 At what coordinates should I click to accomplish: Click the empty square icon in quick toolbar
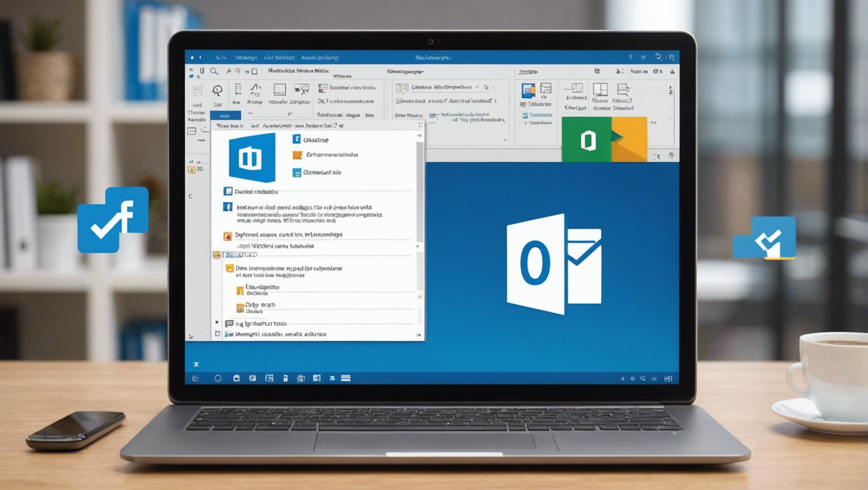point(254,71)
